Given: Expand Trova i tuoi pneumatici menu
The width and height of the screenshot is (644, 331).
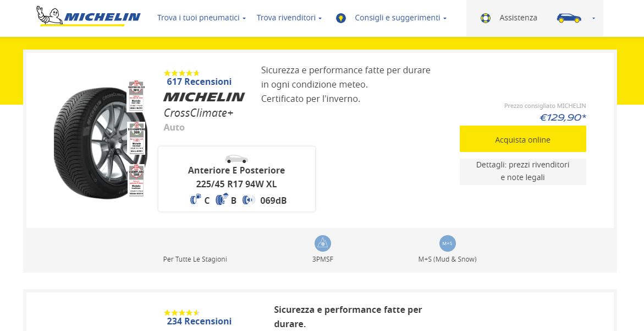Looking at the screenshot, I should (201, 18).
